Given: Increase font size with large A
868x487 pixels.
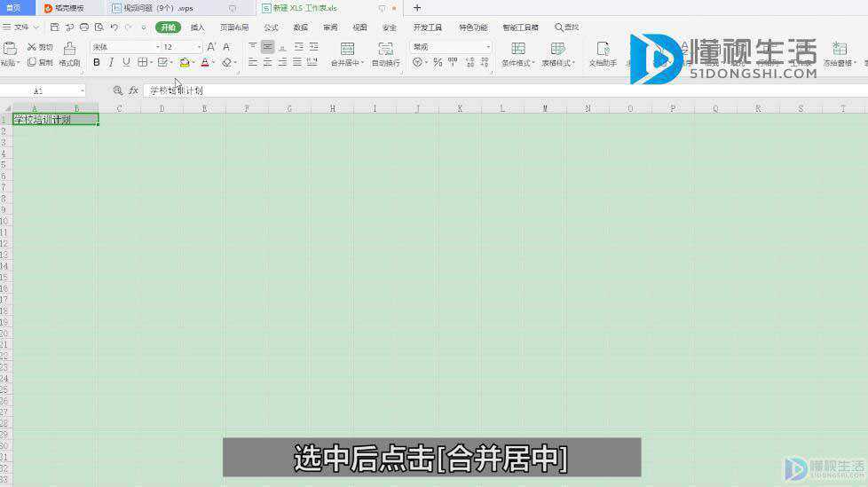Looking at the screenshot, I should point(211,47).
